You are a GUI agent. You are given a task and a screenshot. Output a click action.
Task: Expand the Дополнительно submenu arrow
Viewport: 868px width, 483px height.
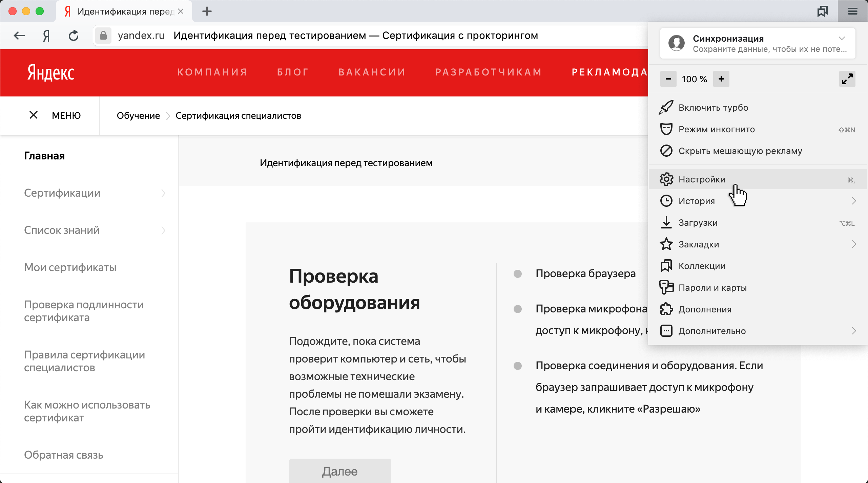[x=854, y=331]
